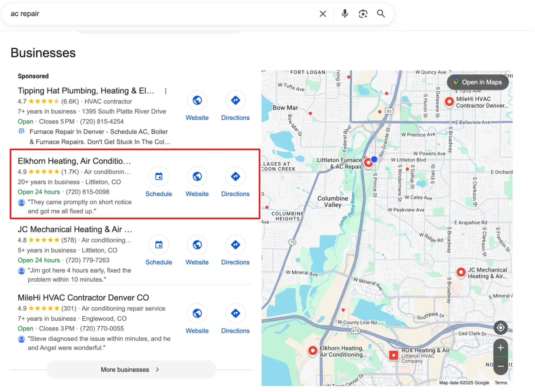Screen dimensions: 535x392
Task: Open Google Lens image search icon
Action: pos(363,14)
